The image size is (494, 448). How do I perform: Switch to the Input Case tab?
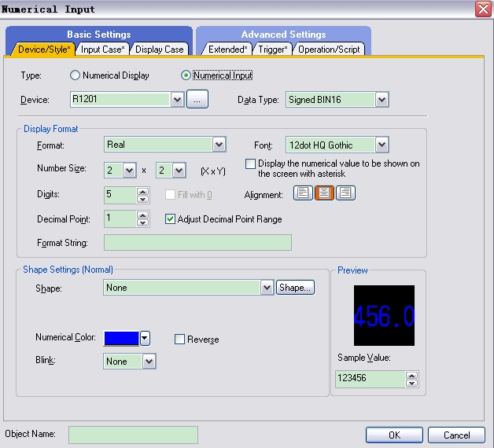pyautogui.click(x=102, y=50)
